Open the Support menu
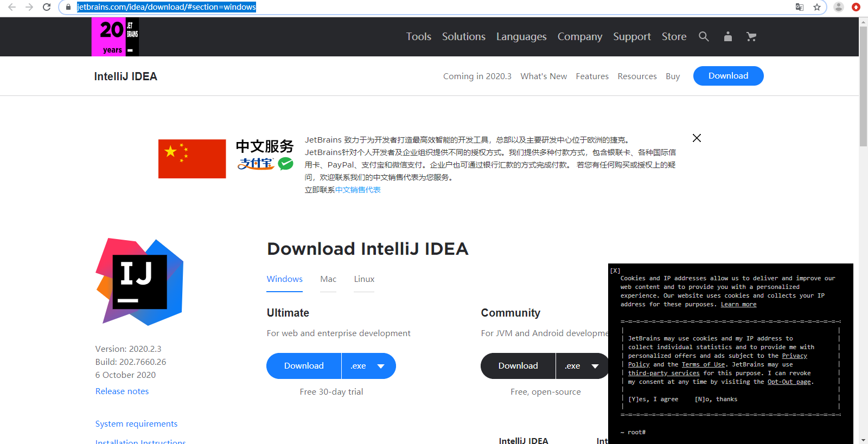The height and width of the screenshot is (444, 868). coord(632,36)
